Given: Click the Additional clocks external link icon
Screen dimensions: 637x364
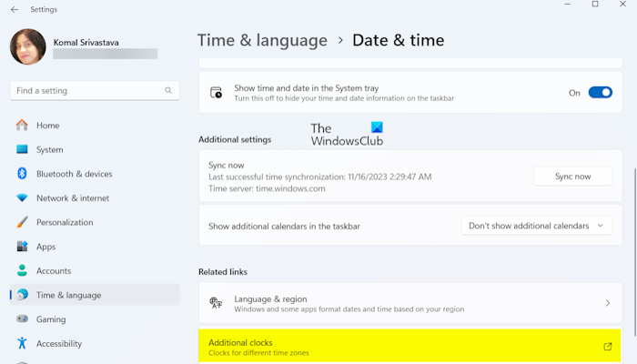Looking at the screenshot, I should (x=608, y=347).
